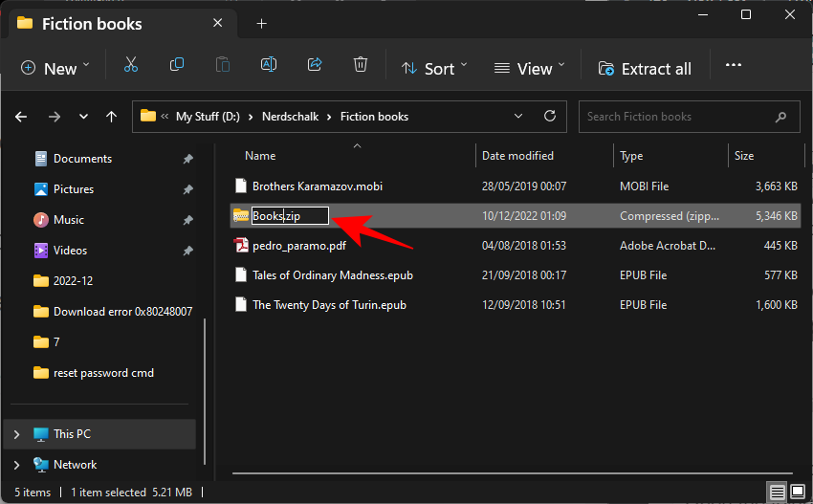Viewport: 813px width, 504px height.
Task: Click the Share icon in toolbar
Action: click(315, 66)
